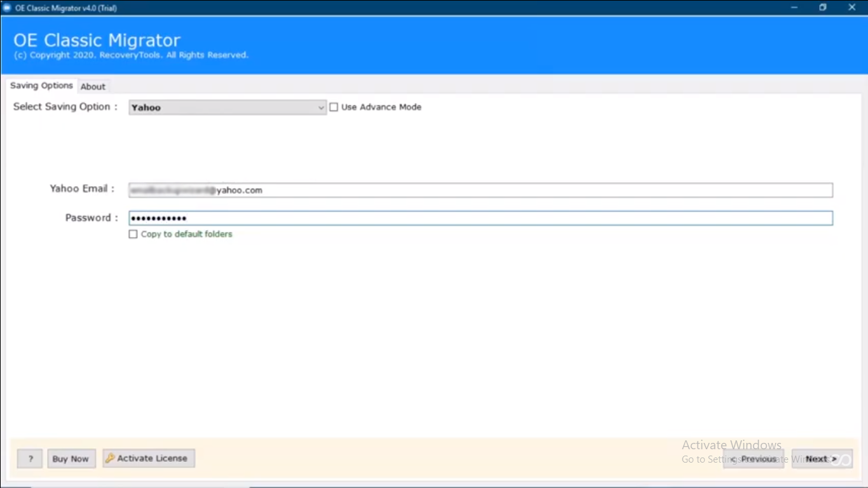The height and width of the screenshot is (488, 868).
Task: Click the 'Yahoo Email :' label
Action: click(x=83, y=189)
